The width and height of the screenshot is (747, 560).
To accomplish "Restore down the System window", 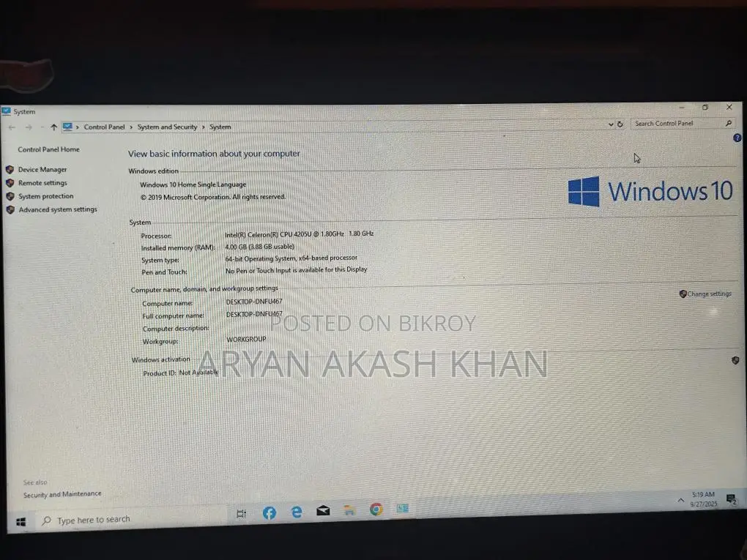I will 705,108.
